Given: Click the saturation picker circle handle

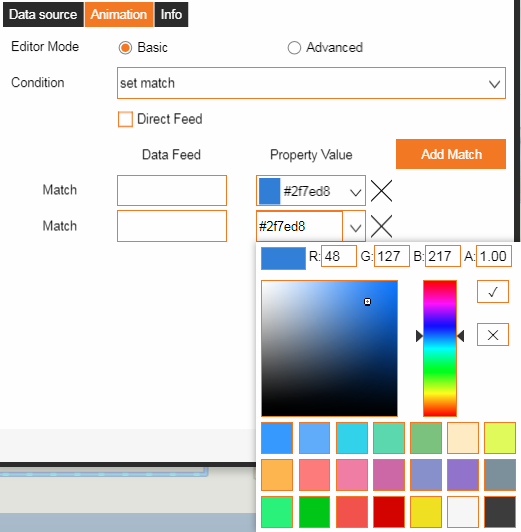Looking at the screenshot, I should (x=367, y=302).
